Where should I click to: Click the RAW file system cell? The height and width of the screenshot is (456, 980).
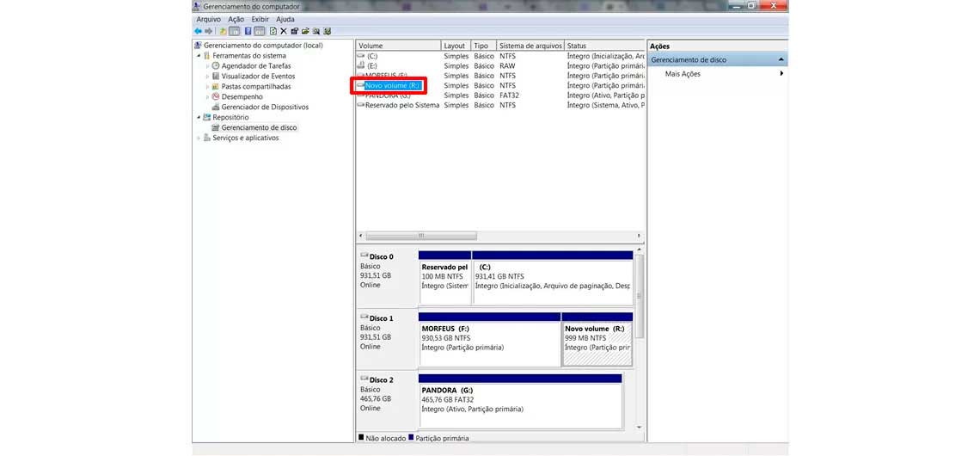point(507,65)
